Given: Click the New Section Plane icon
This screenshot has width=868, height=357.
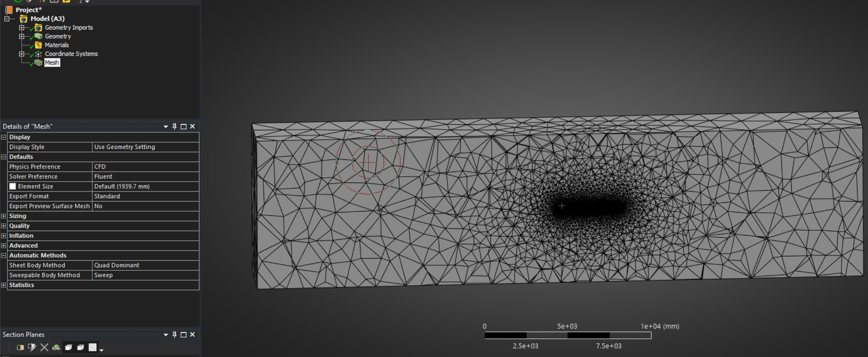Looking at the screenshot, I should click(20, 347).
